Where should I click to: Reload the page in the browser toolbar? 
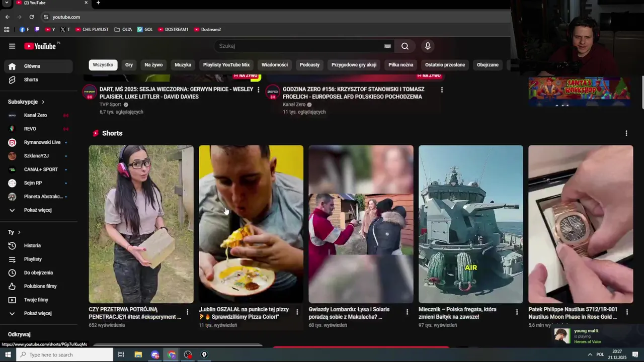(31, 17)
